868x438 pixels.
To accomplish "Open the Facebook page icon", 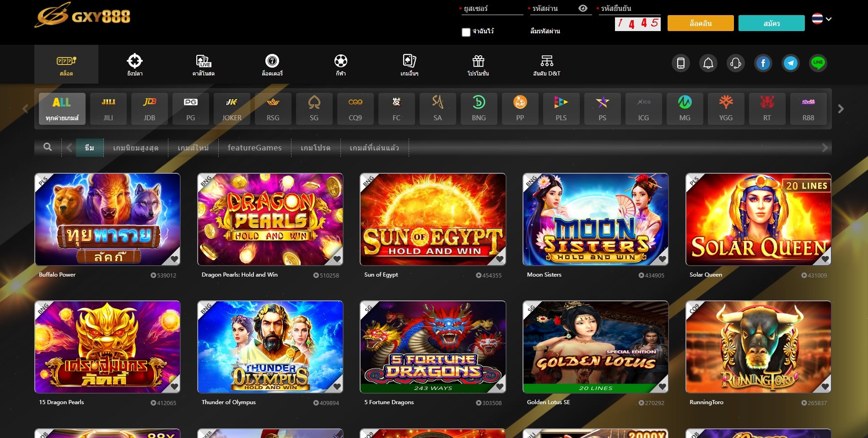I will coord(763,63).
